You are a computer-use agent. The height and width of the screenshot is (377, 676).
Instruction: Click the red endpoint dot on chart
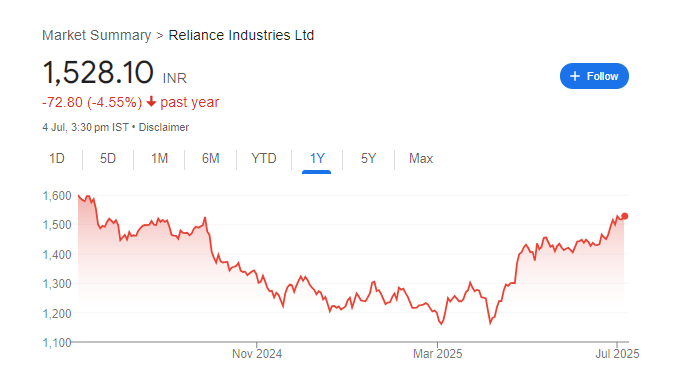pos(625,216)
